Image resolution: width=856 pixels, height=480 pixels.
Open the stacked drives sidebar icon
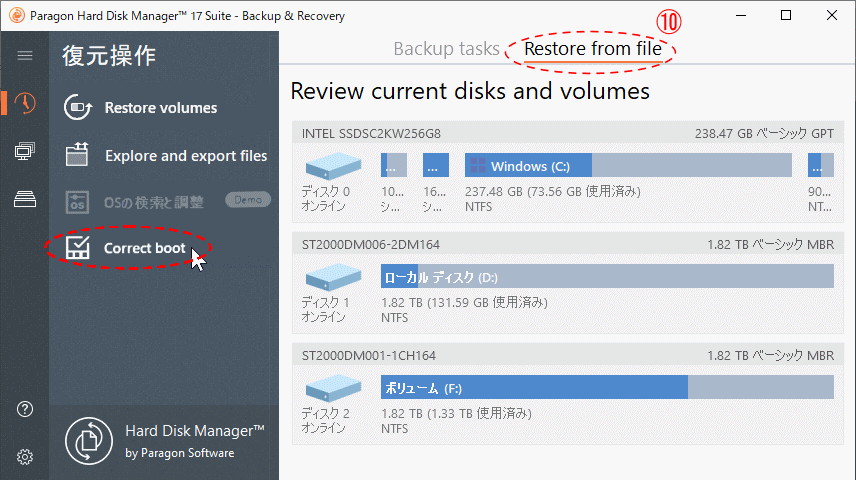pos(25,199)
